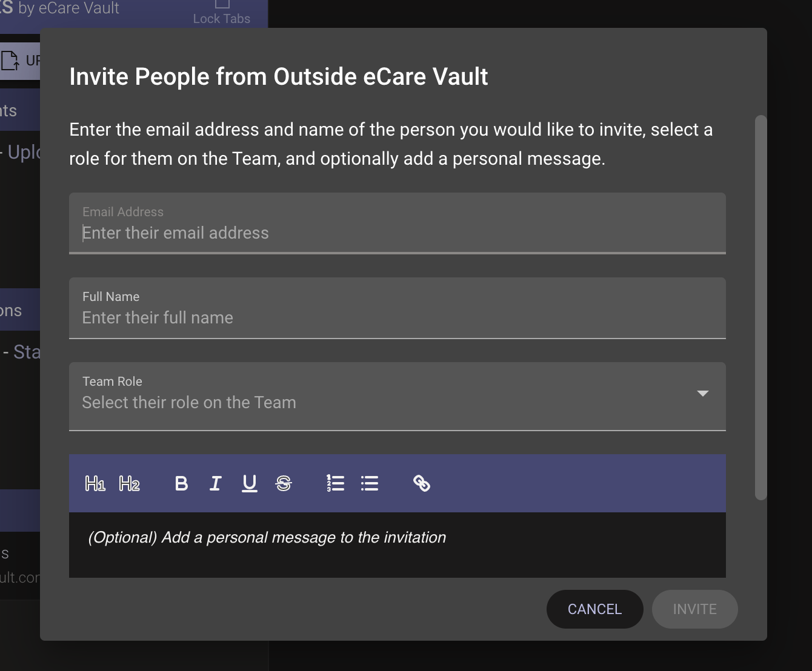Image resolution: width=812 pixels, height=671 pixels.
Task: Click the Team Role dropdown arrow
Action: point(703,394)
